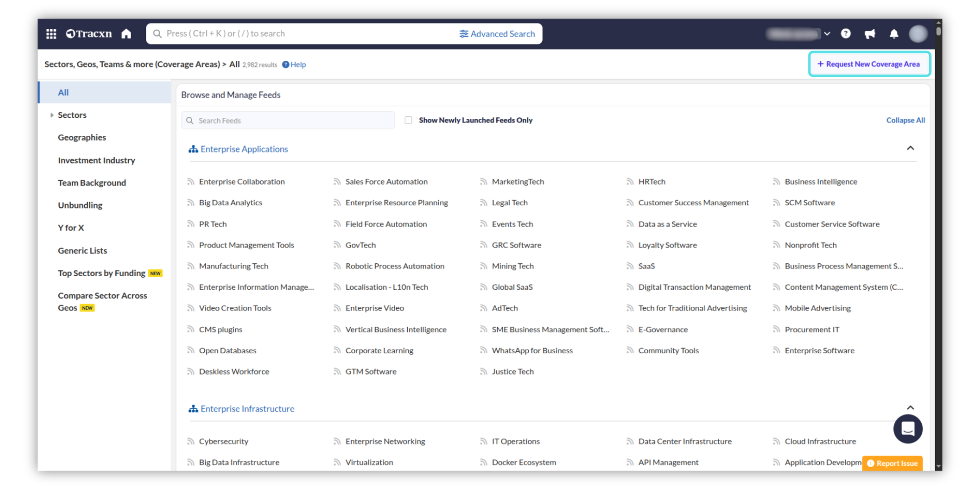Click the Collapse All link
This screenshot has width=980, height=490.
pos(905,120)
